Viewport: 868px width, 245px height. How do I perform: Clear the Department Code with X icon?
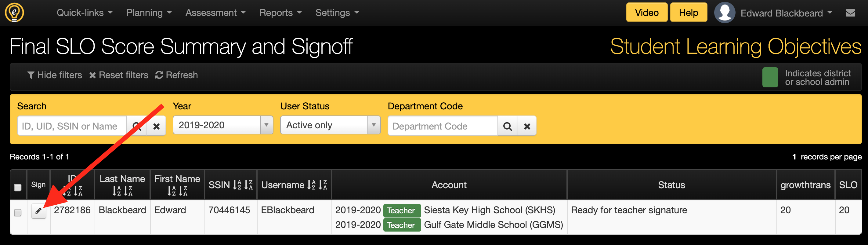point(527,126)
